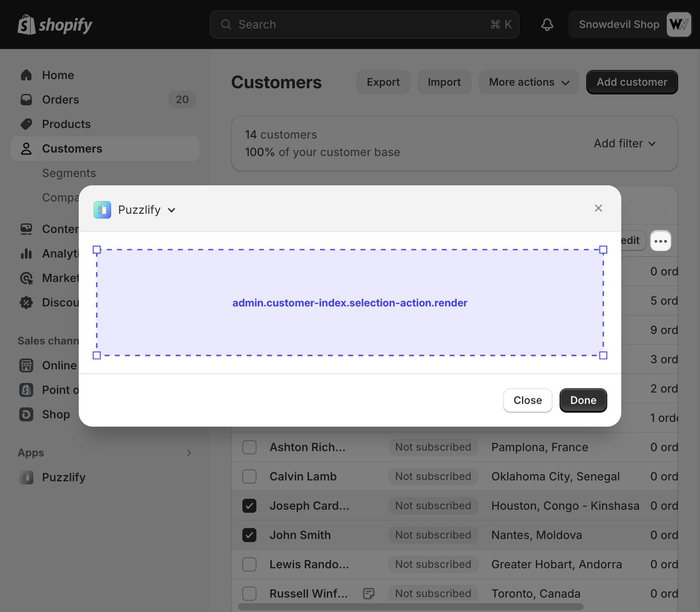Click the Shopify logo
This screenshot has width=700, height=612.
tap(55, 24)
